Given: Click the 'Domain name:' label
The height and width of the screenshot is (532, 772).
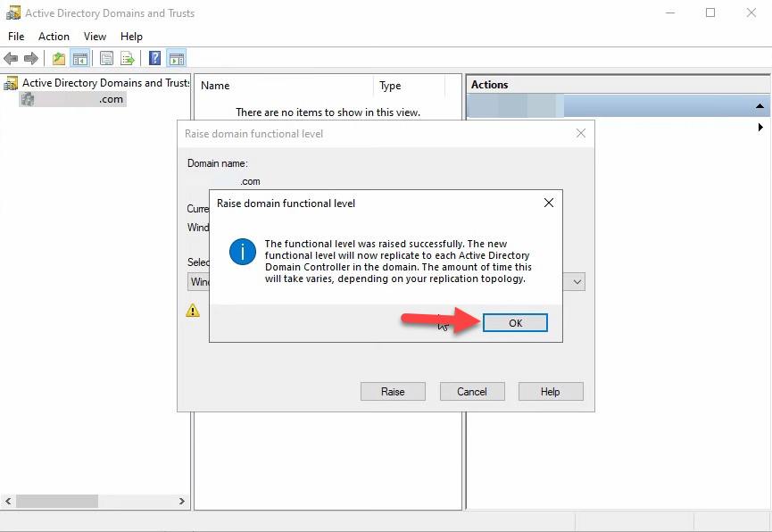Looking at the screenshot, I should click(x=218, y=163).
